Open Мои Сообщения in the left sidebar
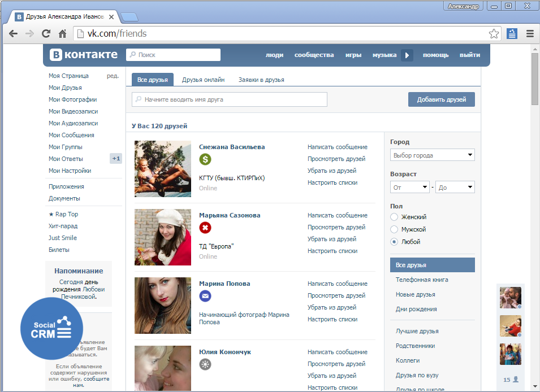 [71, 135]
